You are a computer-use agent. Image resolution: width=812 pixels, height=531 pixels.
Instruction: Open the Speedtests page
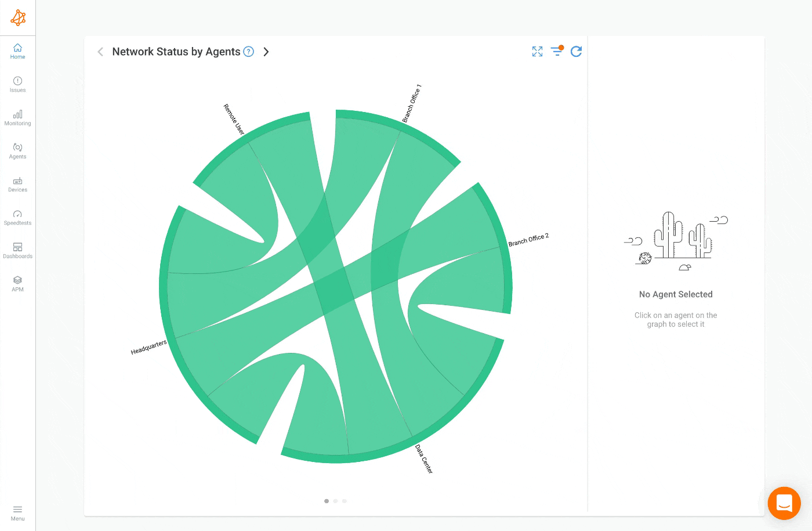point(17,217)
